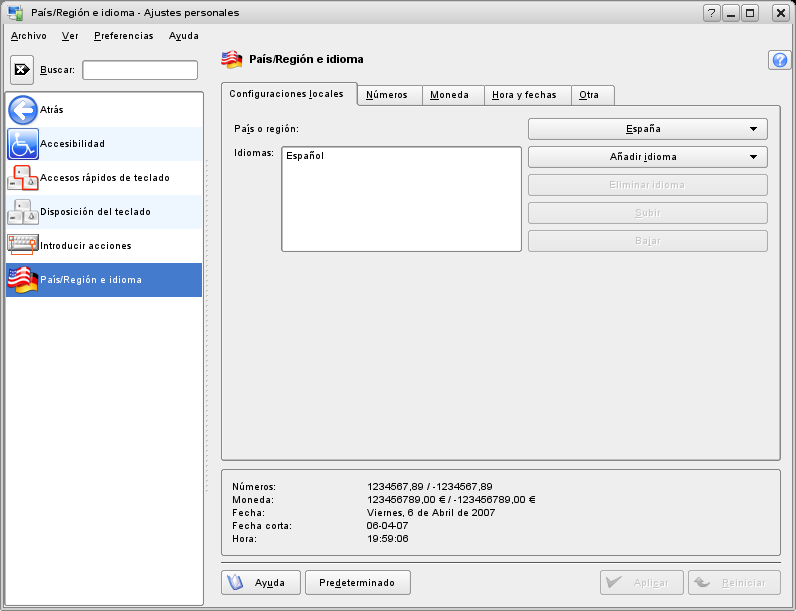Click inside the Buscar search field
This screenshot has height=611, width=796.
coord(140,70)
